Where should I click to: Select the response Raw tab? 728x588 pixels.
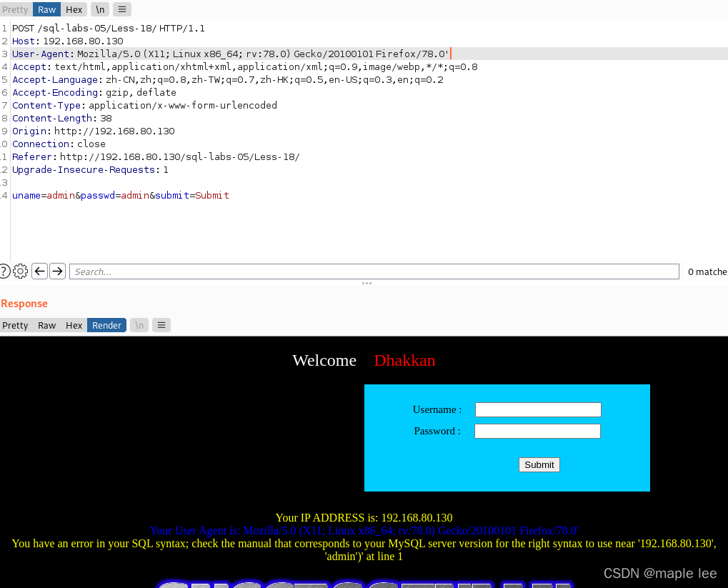pyautogui.click(x=47, y=325)
